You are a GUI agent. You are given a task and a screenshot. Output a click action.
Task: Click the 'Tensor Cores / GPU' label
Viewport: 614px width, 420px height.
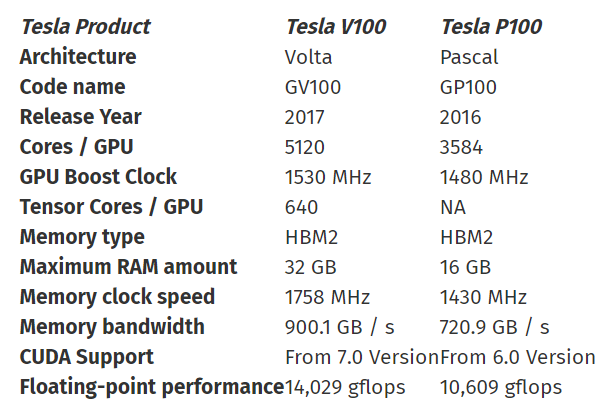coord(111,207)
